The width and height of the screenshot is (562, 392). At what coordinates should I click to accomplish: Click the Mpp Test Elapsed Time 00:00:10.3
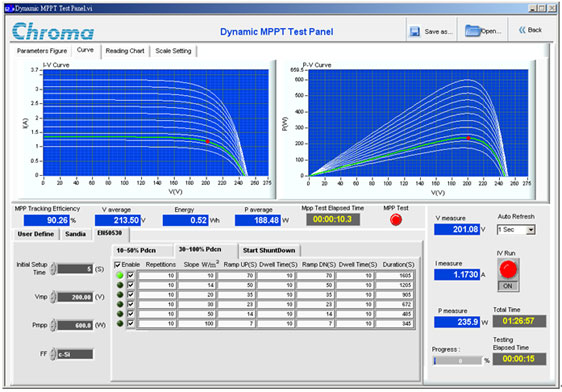coord(333,219)
